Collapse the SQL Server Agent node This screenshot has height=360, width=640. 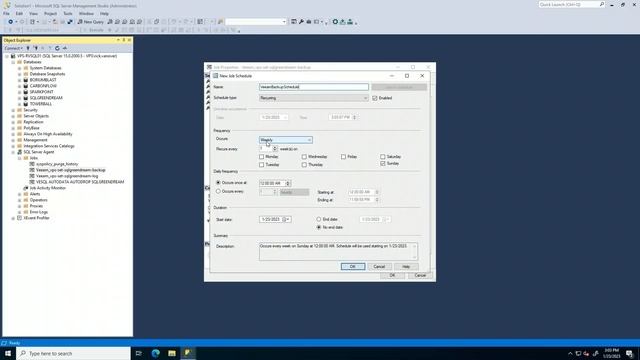pyautogui.click(x=13, y=152)
